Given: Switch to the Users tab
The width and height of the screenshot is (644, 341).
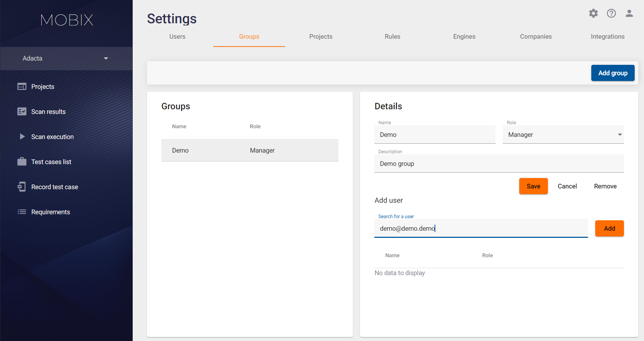Looking at the screenshot, I should 177,37.
